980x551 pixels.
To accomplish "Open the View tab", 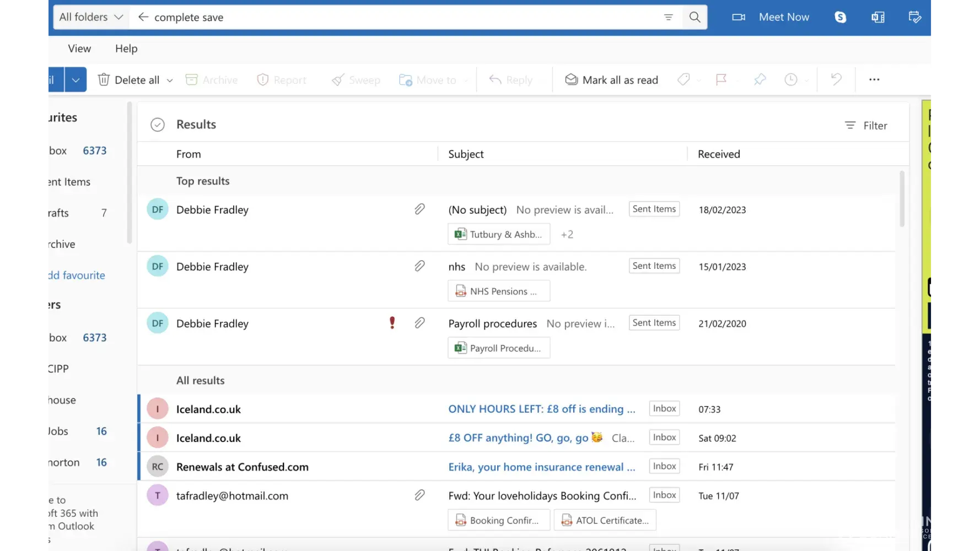I will (79, 48).
